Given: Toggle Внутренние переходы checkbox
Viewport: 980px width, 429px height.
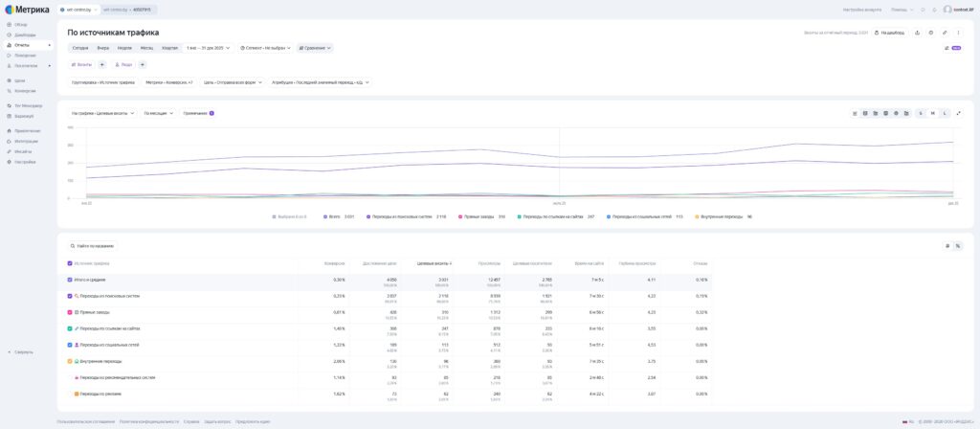Looking at the screenshot, I should 70,361.
